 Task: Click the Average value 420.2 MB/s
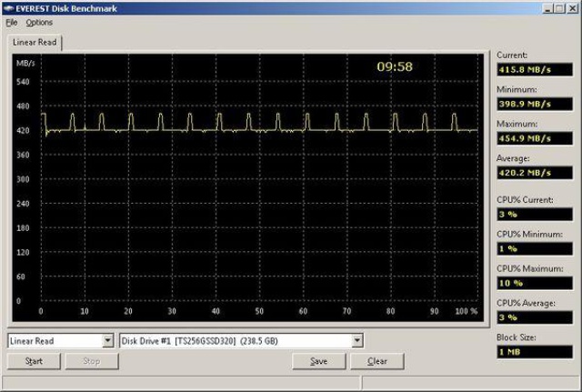click(x=535, y=173)
